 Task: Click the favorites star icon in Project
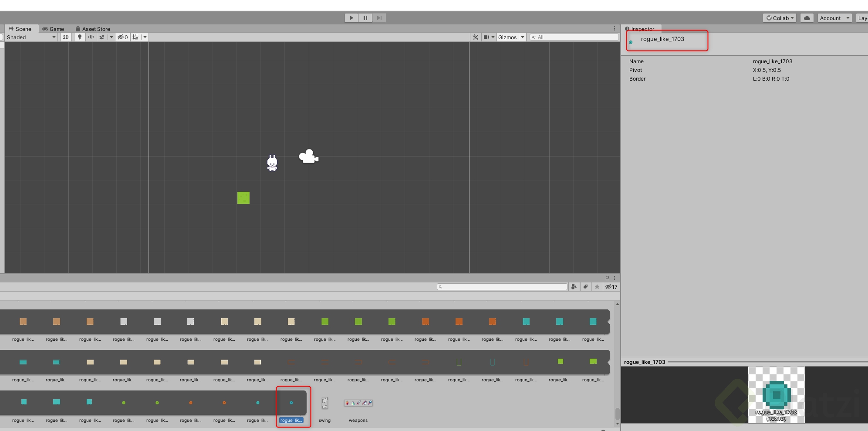(x=597, y=287)
